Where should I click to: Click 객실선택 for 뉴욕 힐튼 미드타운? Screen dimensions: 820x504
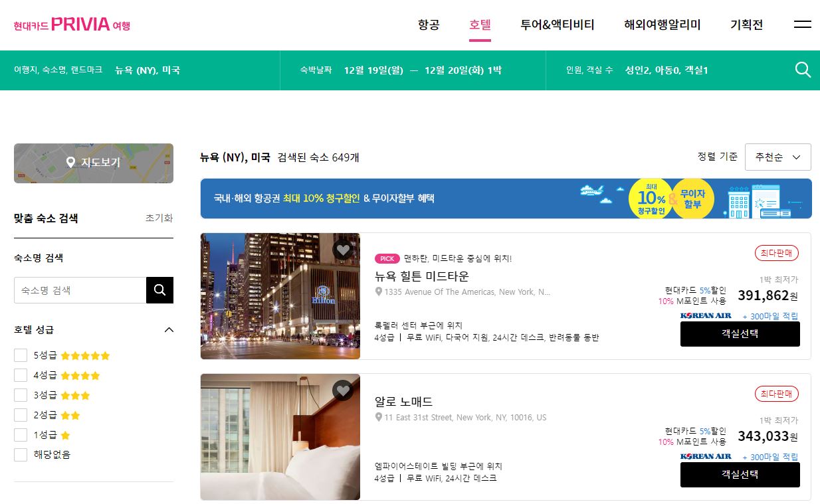(x=740, y=334)
